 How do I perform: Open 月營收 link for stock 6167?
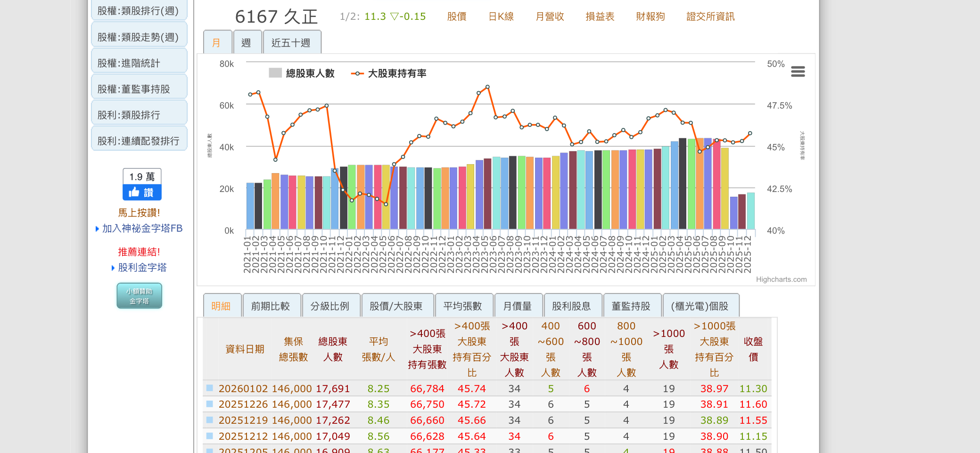tap(550, 17)
